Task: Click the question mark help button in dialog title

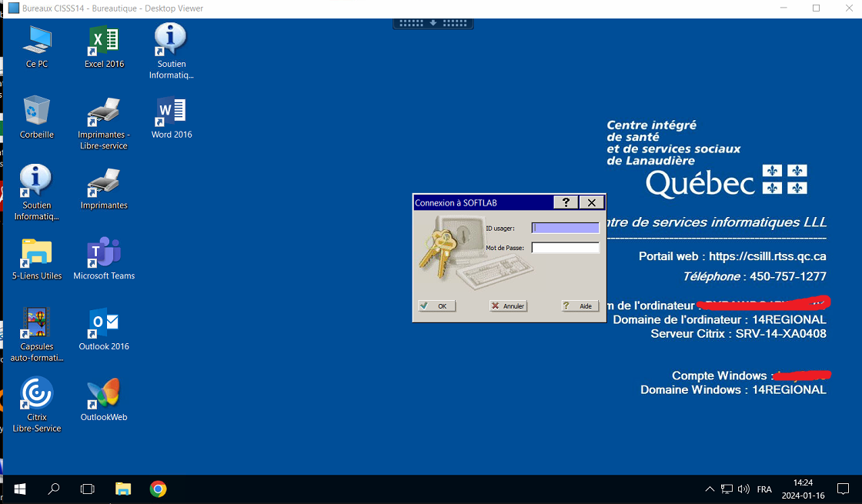Action: pyautogui.click(x=566, y=203)
